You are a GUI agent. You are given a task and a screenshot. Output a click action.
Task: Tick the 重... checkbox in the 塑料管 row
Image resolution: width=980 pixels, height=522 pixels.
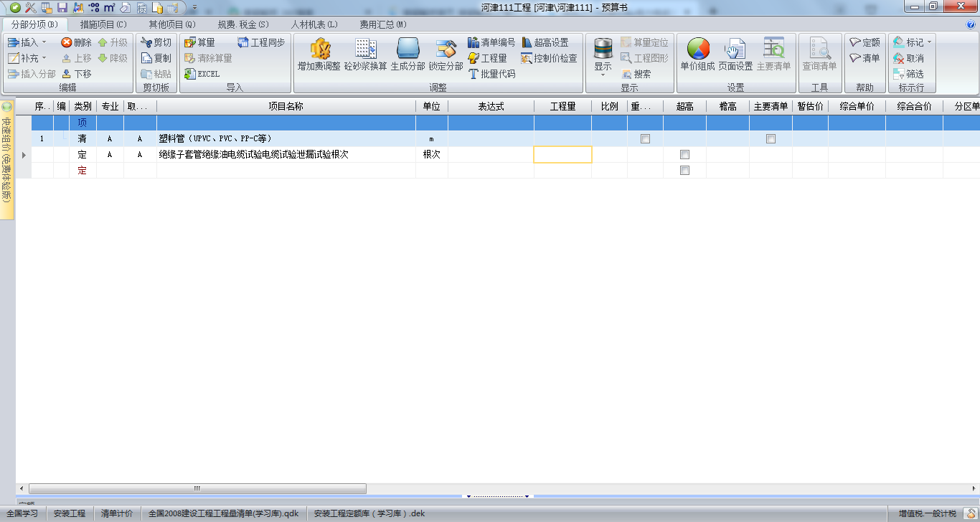645,139
